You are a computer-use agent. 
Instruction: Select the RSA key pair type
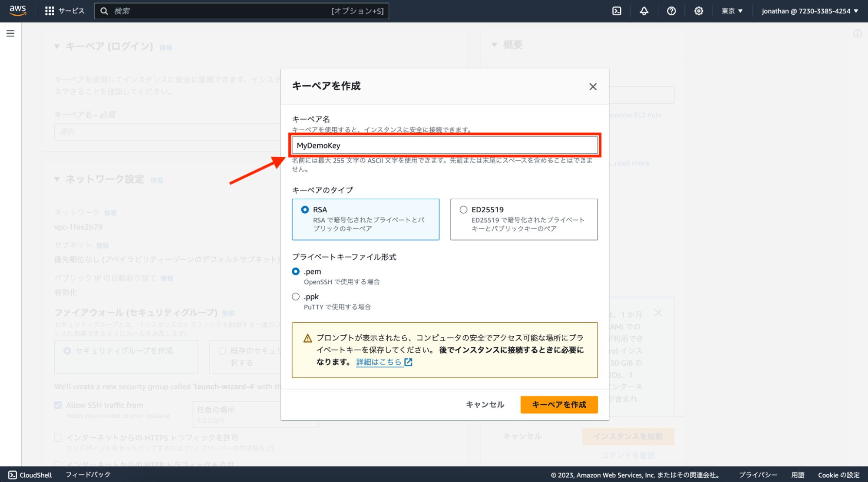point(305,210)
